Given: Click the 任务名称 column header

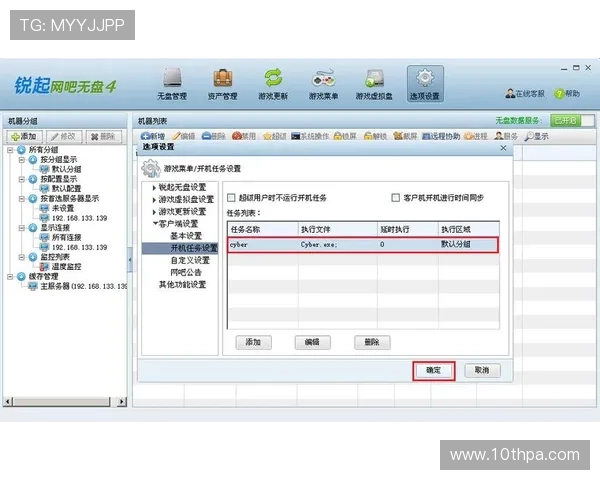Looking at the screenshot, I should (262, 229).
